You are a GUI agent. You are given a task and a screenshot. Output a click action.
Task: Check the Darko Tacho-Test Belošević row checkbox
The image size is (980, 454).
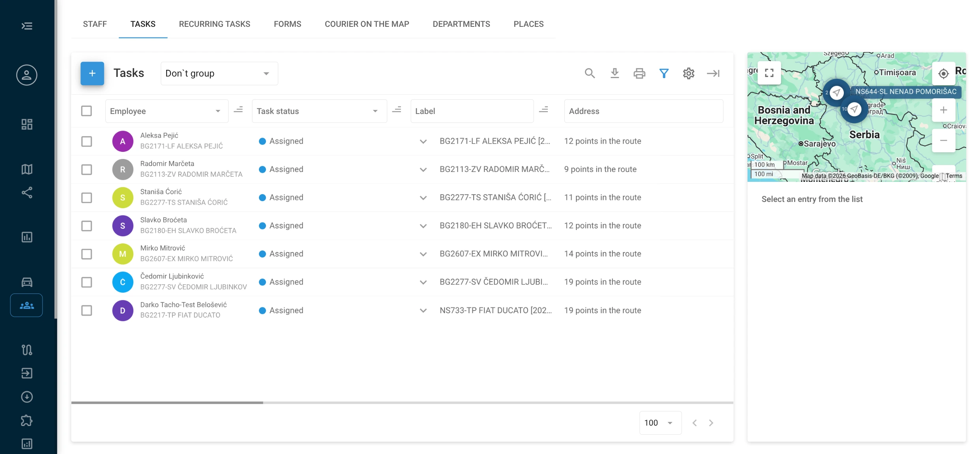tap(86, 310)
